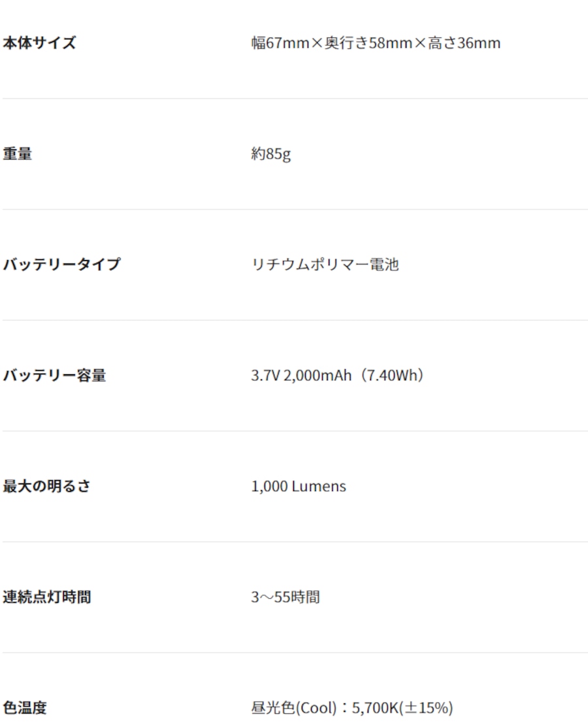Click the 重量 label
The height and width of the screenshot is (725, 588).
pos(18,154)
